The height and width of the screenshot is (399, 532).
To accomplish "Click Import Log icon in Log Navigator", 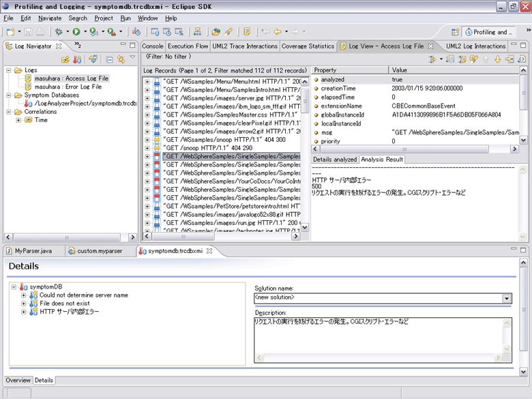I will click(65, 59).
